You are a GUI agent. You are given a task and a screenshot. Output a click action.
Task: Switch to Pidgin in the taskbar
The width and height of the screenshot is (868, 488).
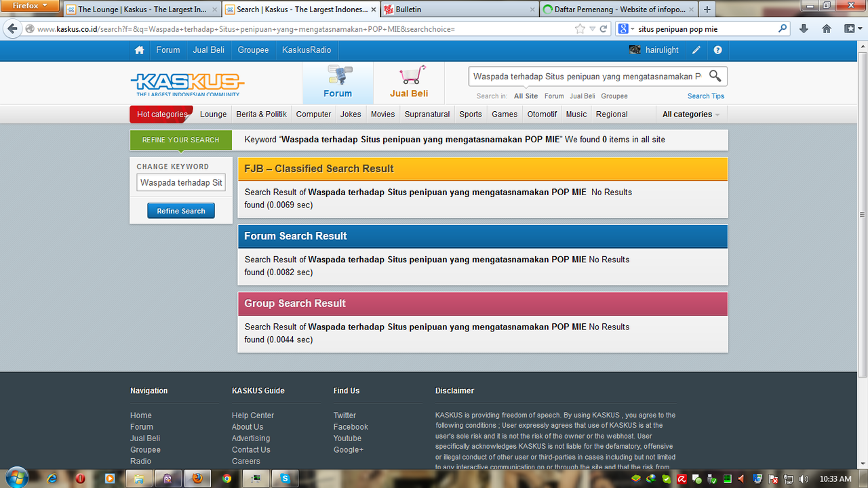(x=168, y=479)
